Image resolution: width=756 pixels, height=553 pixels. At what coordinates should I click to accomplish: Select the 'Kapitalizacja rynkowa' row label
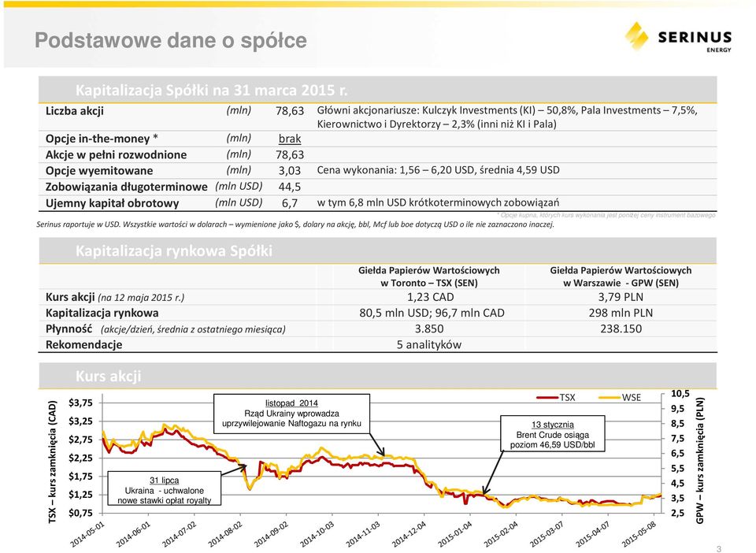click(102, 313)
